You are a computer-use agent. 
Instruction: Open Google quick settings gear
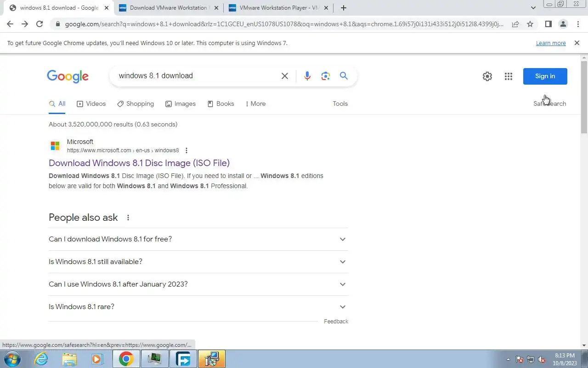click(487, 76)
